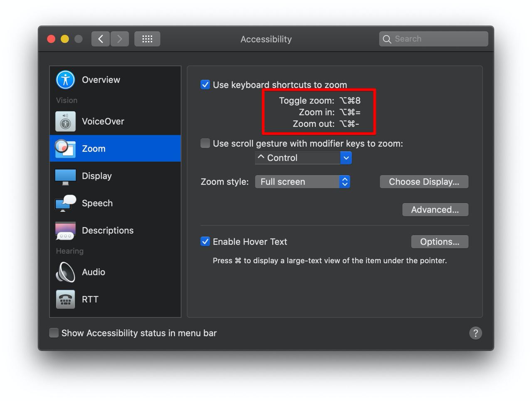The height and width of the screenshot is (401, 532).
Task: Click the RTT label in sidebar
Action: 90,299
